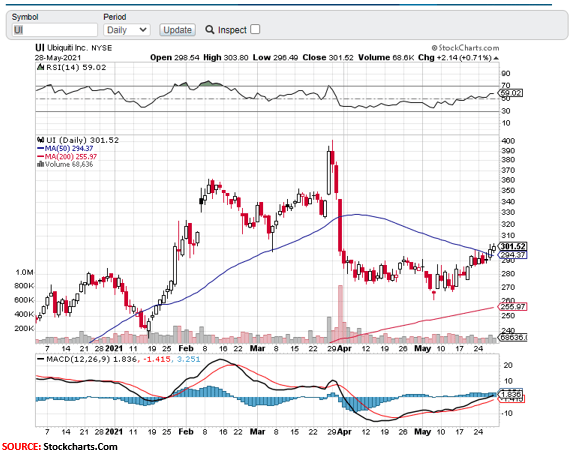Click the Inspect magnifying glass icon

210,30
